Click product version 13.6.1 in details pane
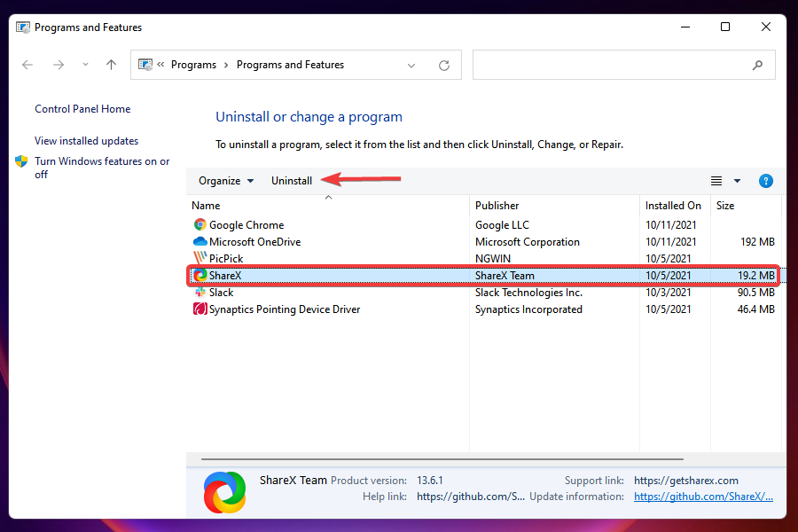The image size is (798, 532). [x=429, y=480]
